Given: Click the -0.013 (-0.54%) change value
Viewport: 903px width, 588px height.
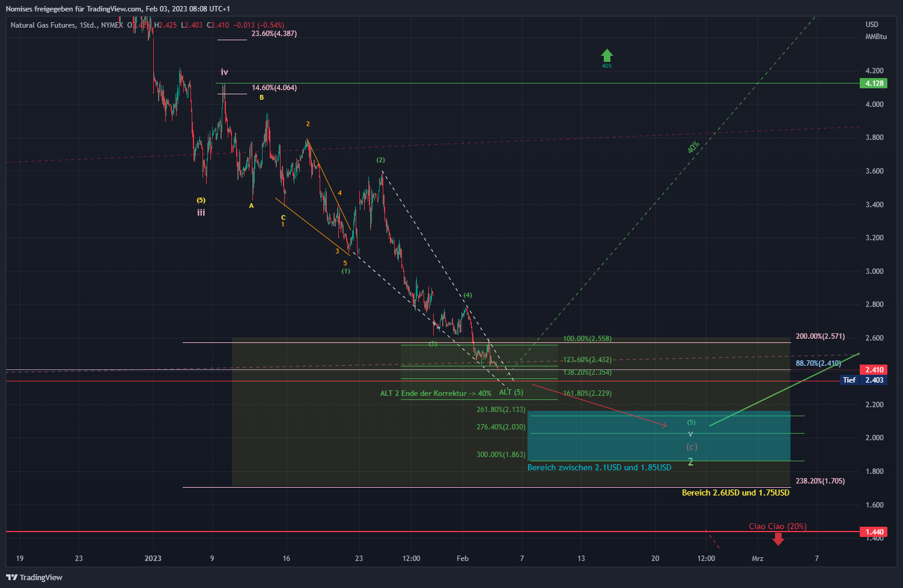Looking at the screenshot, I should pyautogui.click(x=259, y=25).
